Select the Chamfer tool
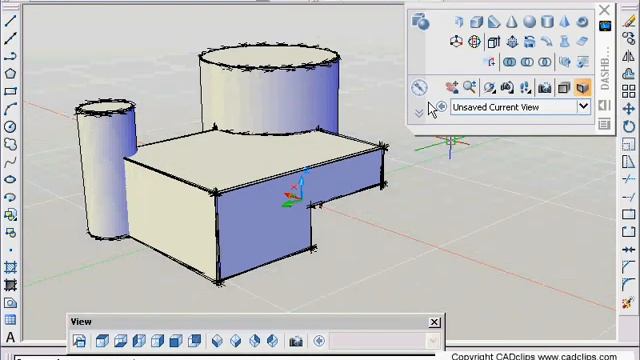The image size is (640, 360). (x=629, y=267)
